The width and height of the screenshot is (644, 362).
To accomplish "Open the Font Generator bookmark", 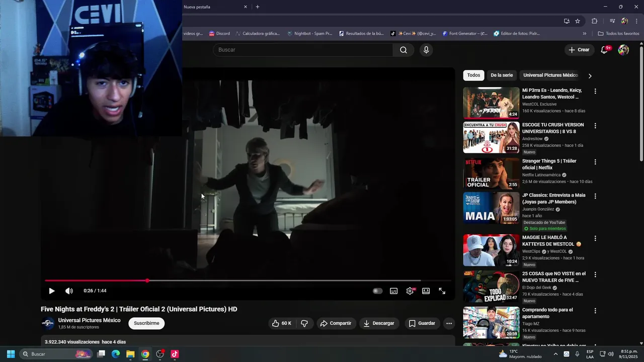I will point(465,34).
